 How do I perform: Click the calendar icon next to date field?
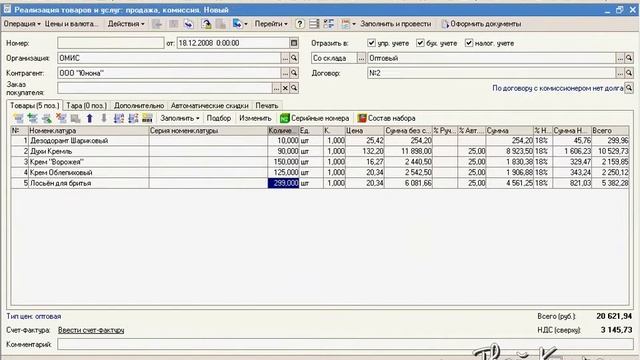coord(294,43)
